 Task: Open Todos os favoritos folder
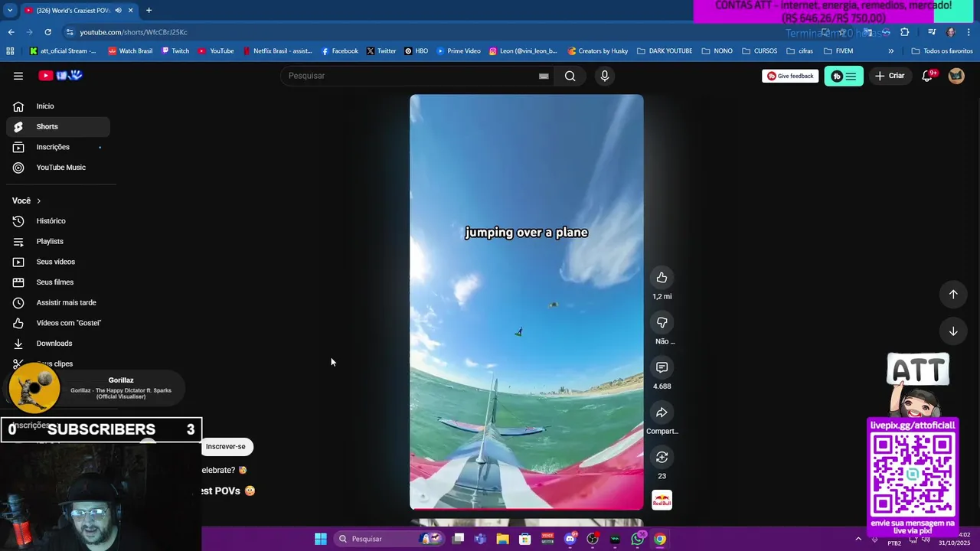[x=942, y=51]
